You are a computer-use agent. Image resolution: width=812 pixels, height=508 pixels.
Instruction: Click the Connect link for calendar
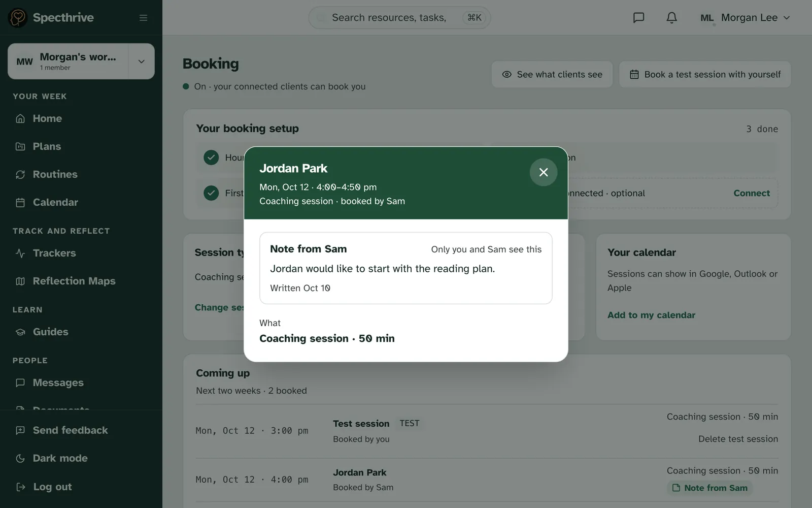click(752, 193)
